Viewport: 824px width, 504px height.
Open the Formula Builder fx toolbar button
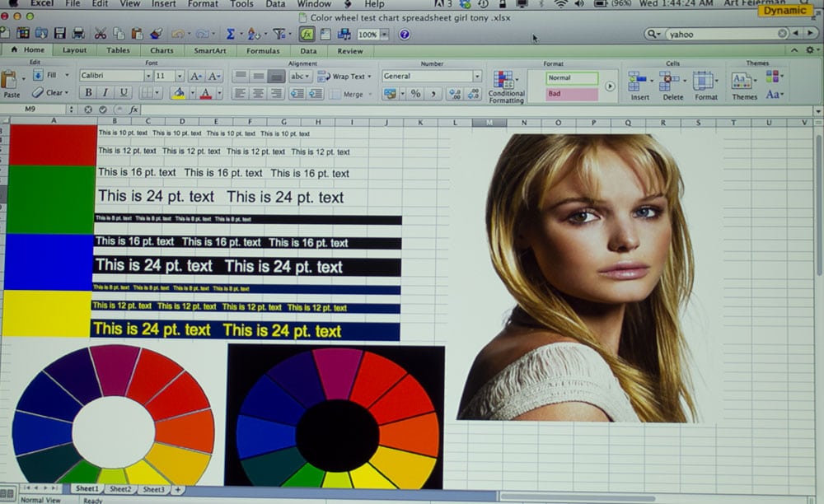tap(307, 34)
